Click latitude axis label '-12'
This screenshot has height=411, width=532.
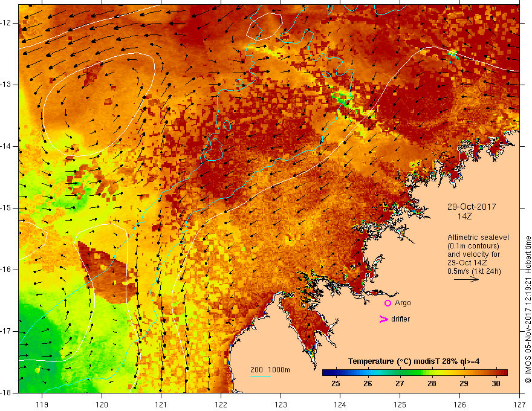(7, 23)
